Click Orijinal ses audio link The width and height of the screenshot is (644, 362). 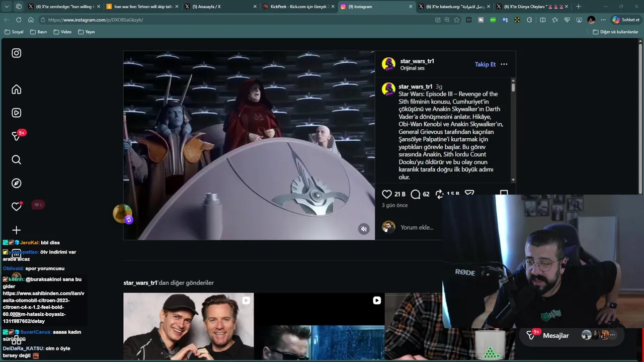point(412,68)
